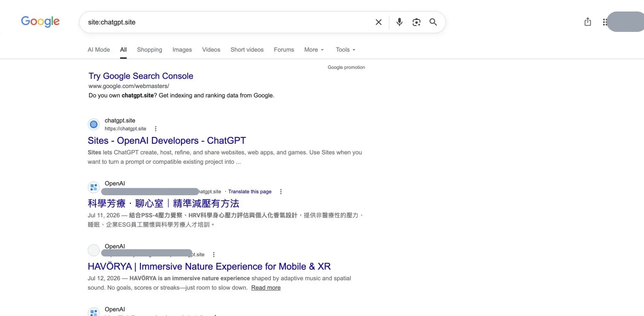
Task: Switch to the Short videos tab
Action: pyautogui.click(x=247, y=50)
